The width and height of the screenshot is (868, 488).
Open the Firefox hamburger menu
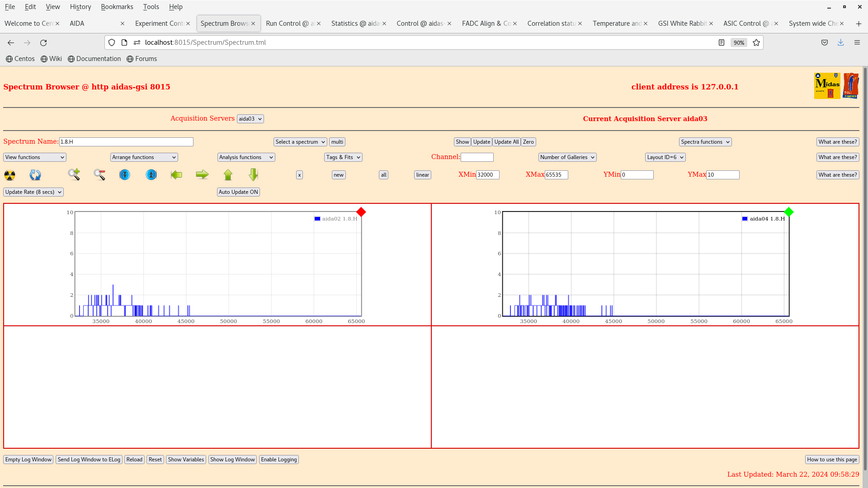[857, 42]
